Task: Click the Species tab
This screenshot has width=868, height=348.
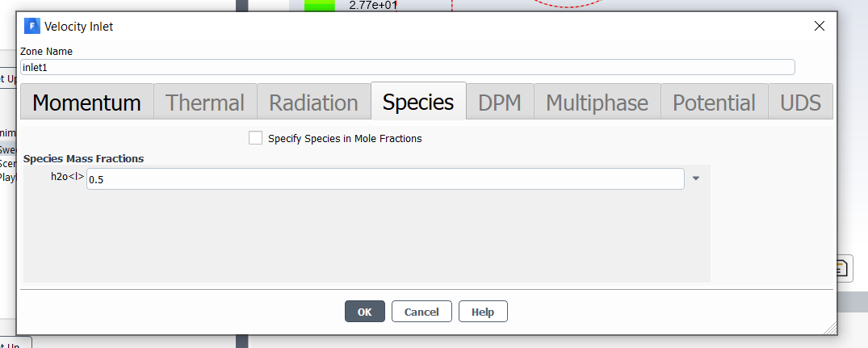Action: (418, 103)
